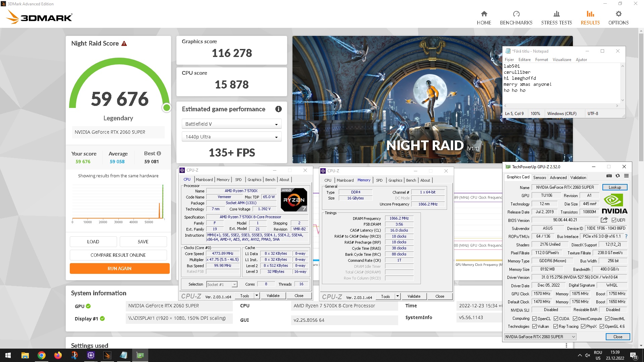Toggle the DirectCompute checkbox
This screenshot has height=362, width=644.
575,319
